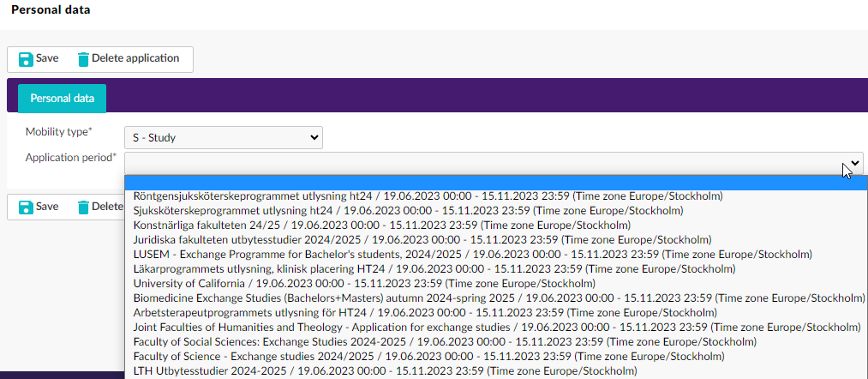Open the Mobility type dropdown
The height and width of the screenshot is (379, 868).
(223, 137)
